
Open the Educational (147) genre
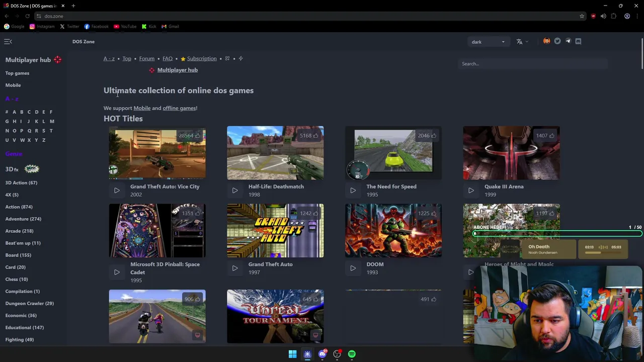click(24, 328)
